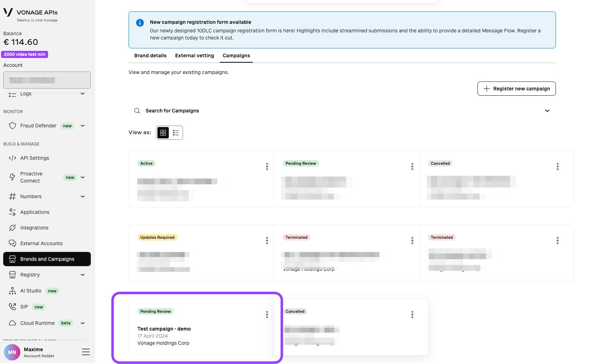Click the MN user avatar
Image resolution: width=589 pixels, height=364 pixels.
pos(12,352)
